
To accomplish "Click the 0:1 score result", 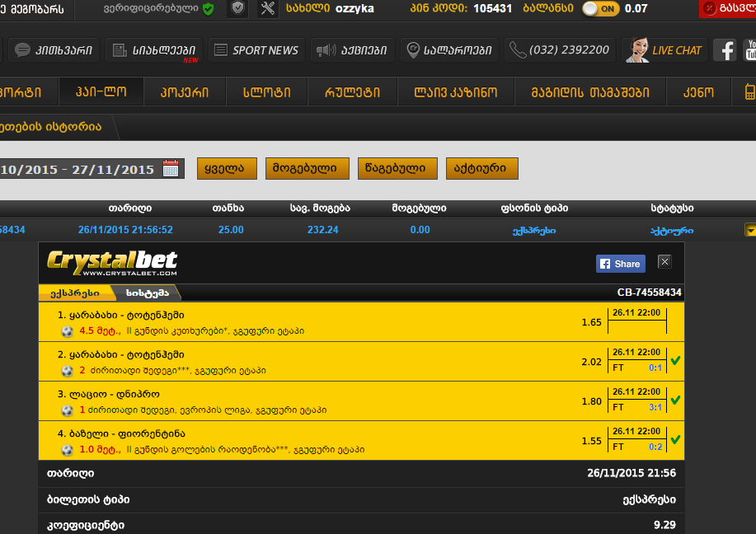I will click(655, 368).
